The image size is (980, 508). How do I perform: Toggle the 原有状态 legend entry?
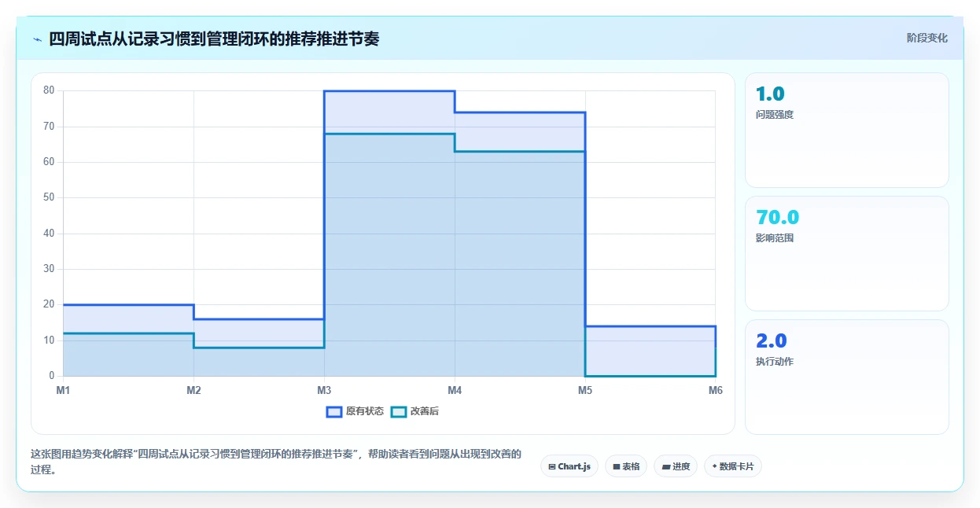tap(356, 411)
